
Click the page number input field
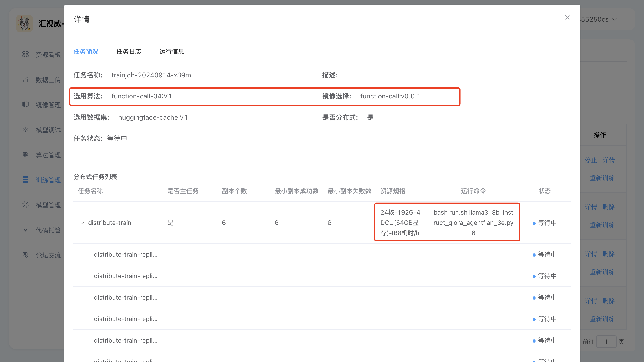606,341
